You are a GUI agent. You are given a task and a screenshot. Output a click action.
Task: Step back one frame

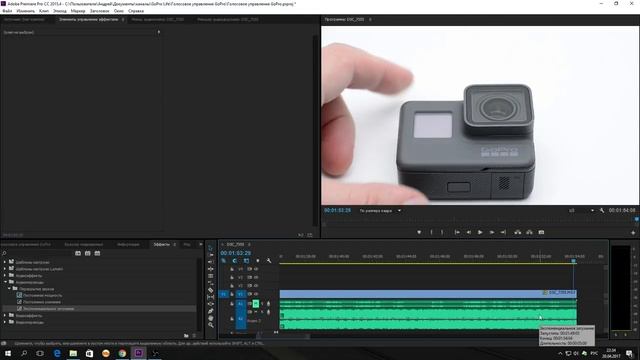pyautogui.click(x=469, y=232)
